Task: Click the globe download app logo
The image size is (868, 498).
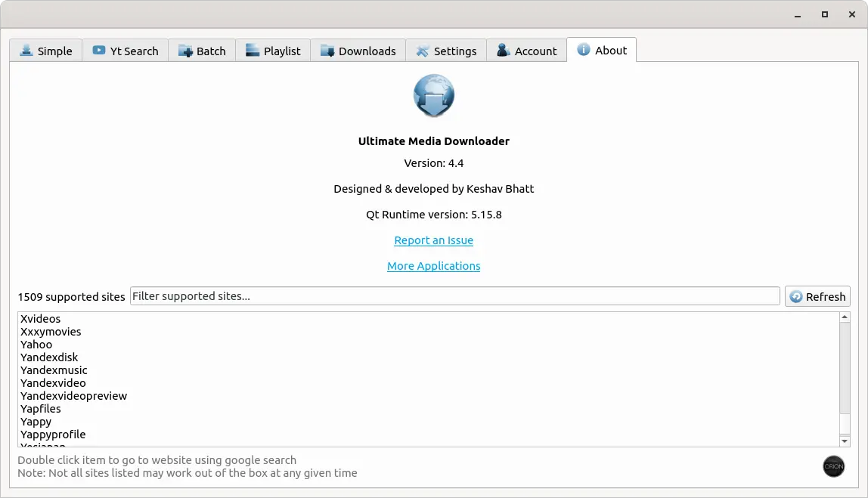Action: 434,97
